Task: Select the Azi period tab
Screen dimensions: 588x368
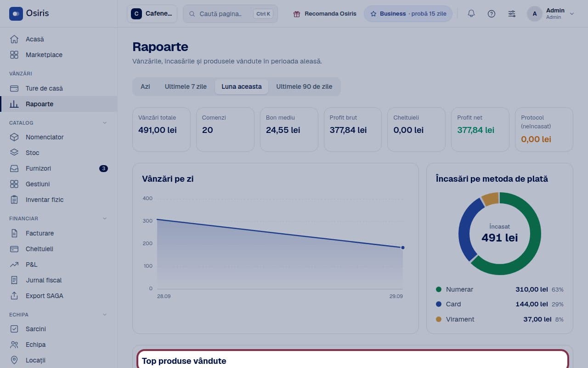Action: (145, 86)
